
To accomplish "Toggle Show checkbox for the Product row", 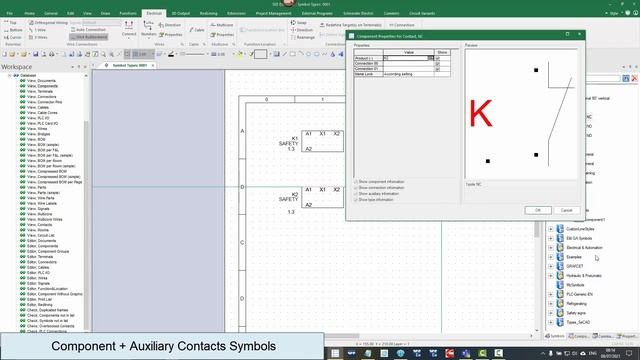I will tap(438, 58).
